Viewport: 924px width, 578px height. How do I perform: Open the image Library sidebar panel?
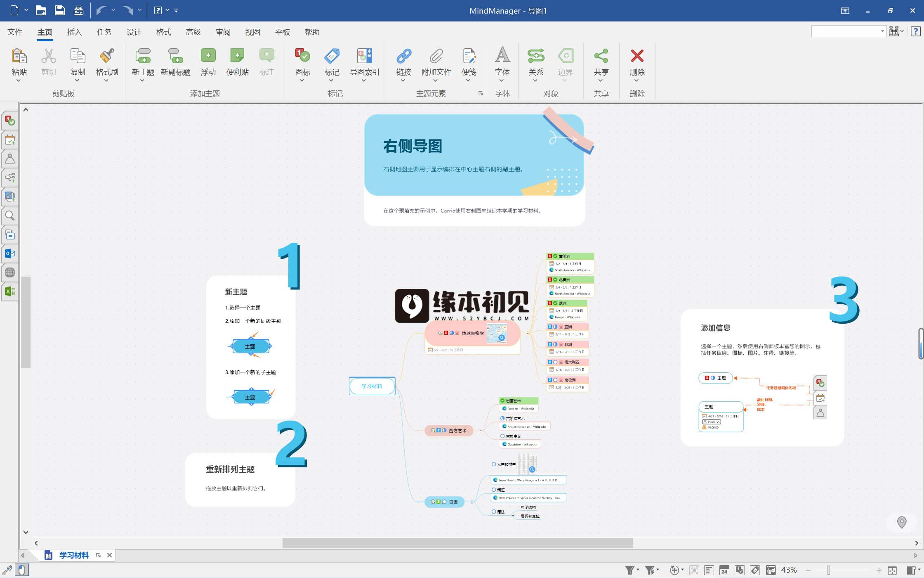point(10,197)
